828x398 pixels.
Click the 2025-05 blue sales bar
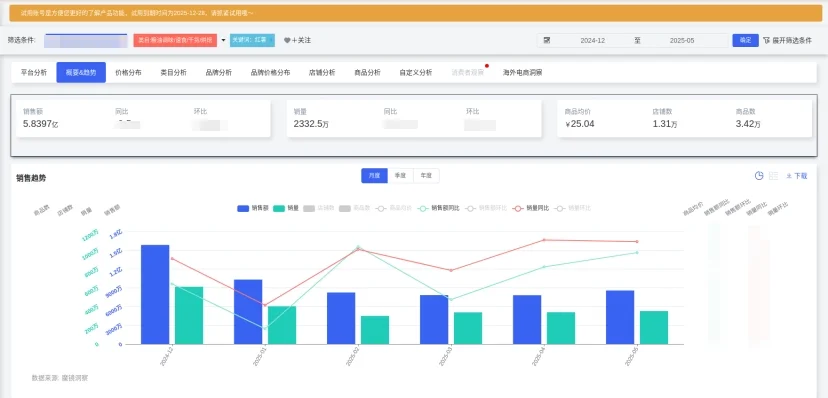pyautogui.click(x=620, y=317)
